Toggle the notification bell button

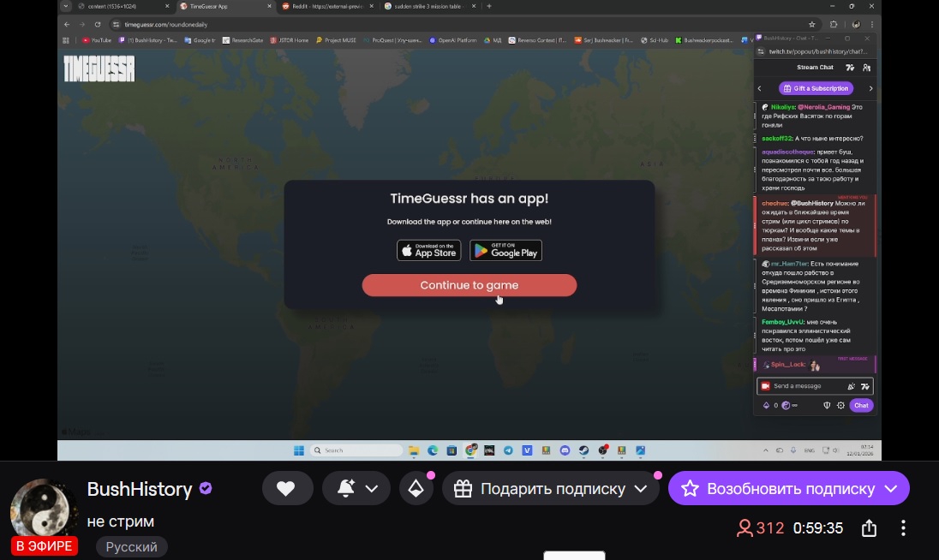point(346,488)
